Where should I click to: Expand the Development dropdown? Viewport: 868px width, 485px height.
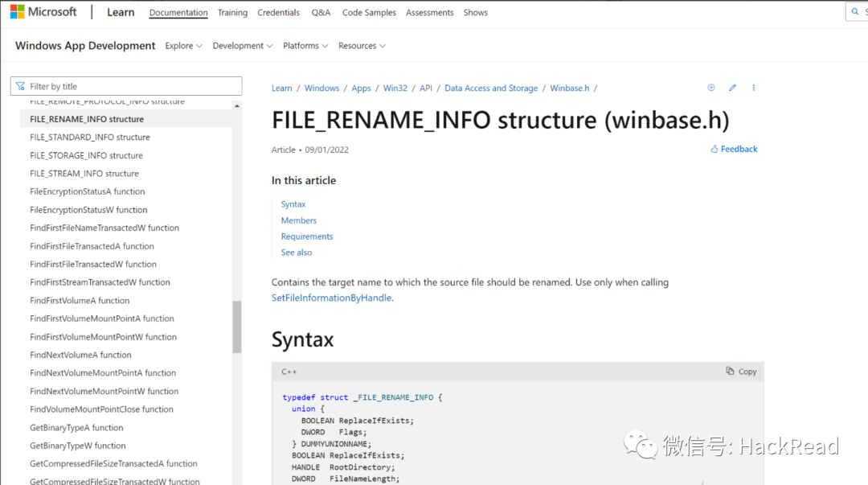click(x=243, y=46)
